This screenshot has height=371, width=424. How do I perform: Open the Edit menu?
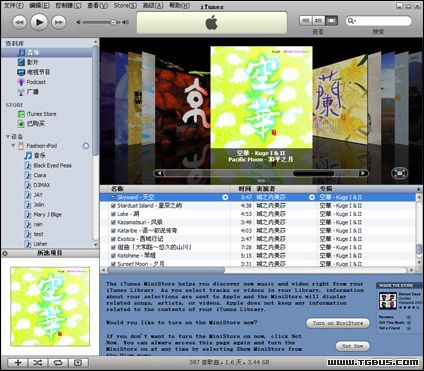pos(39,5)
